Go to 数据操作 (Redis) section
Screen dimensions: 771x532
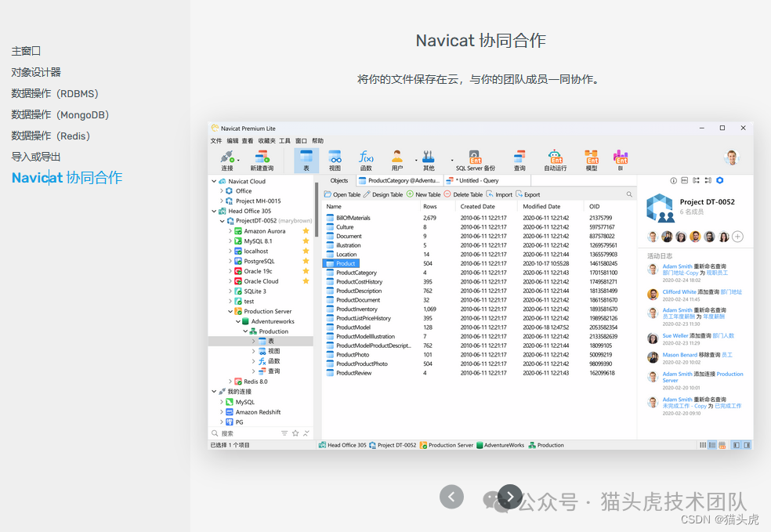[x=51, y=136]
